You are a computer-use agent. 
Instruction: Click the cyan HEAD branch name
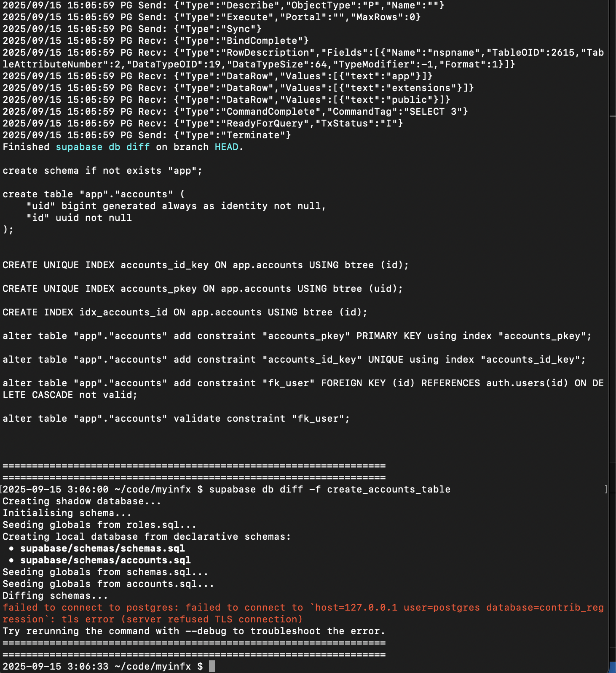coord(226,147)
